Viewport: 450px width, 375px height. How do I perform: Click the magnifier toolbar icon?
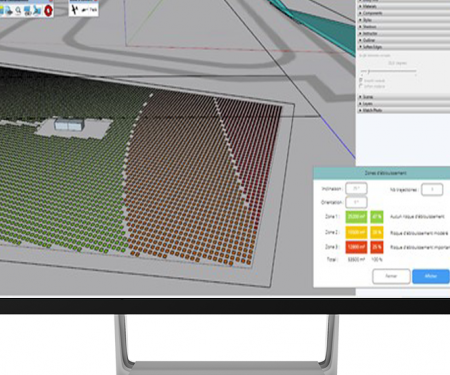(18, 11)
